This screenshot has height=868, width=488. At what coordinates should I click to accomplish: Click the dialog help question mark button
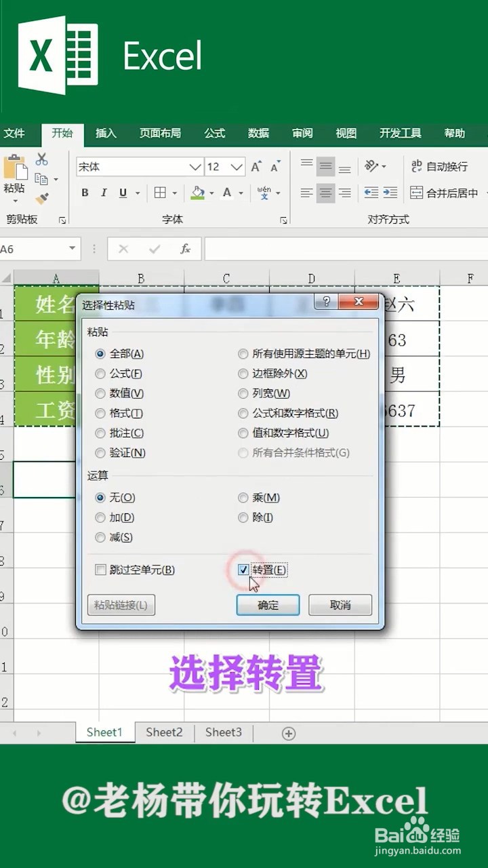pyautogui.click(x=326, y=302)
